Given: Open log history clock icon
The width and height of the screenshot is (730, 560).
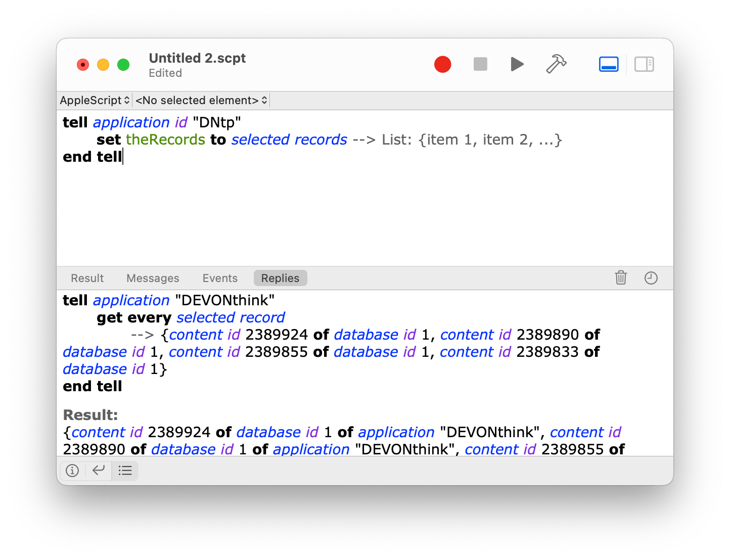Looking at the screenshot, I should coord(651,278).
